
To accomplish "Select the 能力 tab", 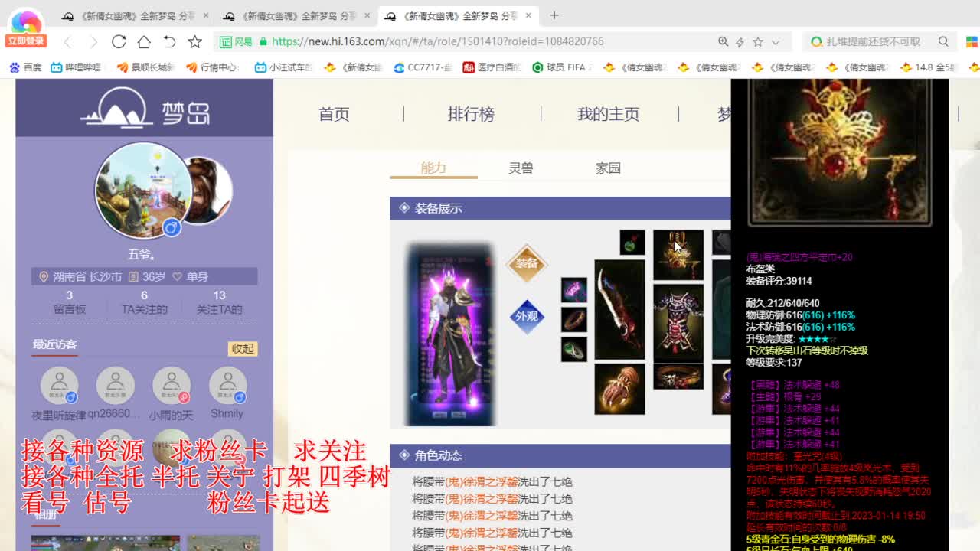I will [433, 168].
